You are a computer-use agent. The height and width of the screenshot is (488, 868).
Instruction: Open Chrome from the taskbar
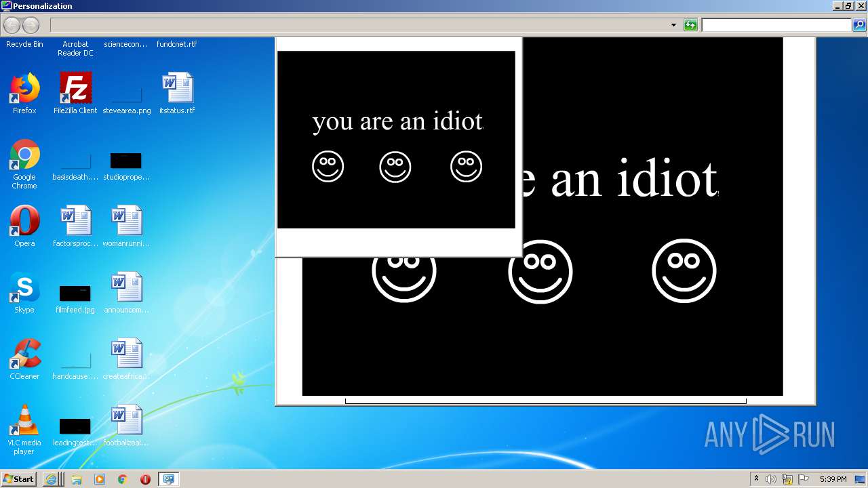click(x=123, y=479)
